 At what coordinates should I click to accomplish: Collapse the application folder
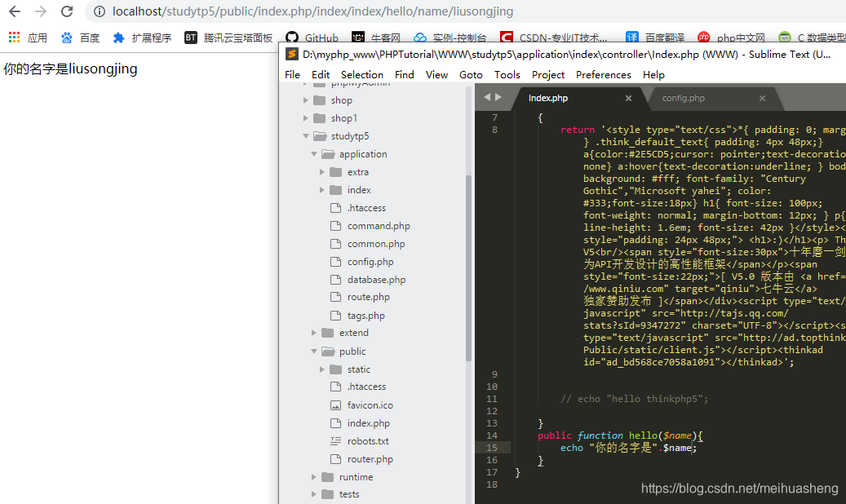[x=314, y=154]
